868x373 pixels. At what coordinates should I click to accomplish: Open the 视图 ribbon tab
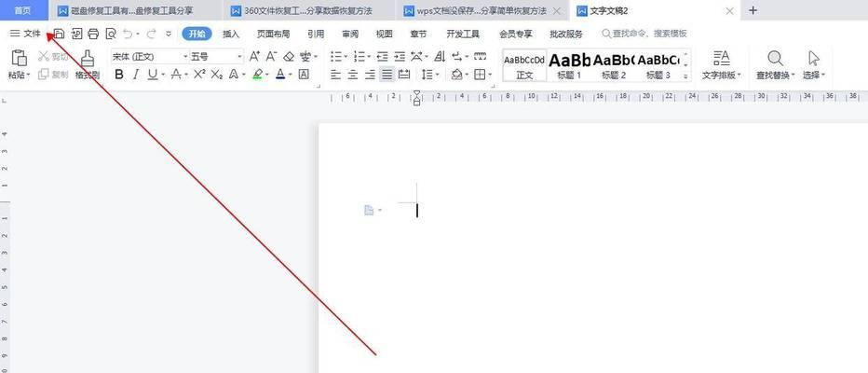pos(385,34)
